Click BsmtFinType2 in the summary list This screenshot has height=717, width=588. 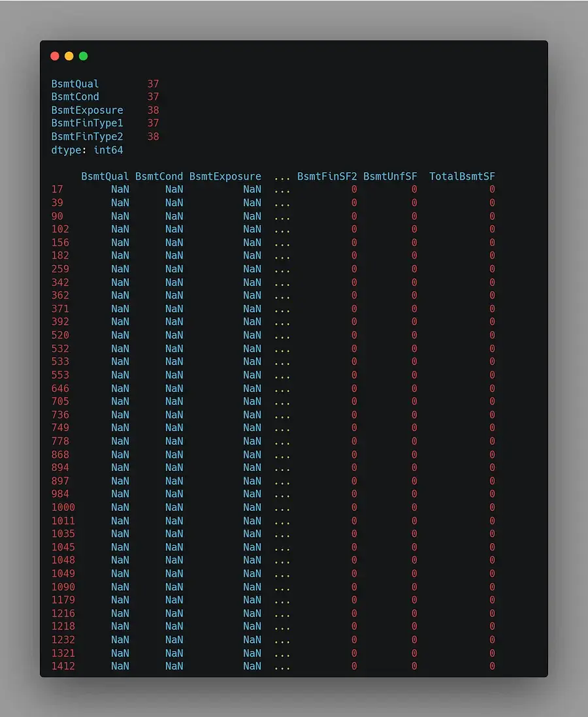[87, 136]
